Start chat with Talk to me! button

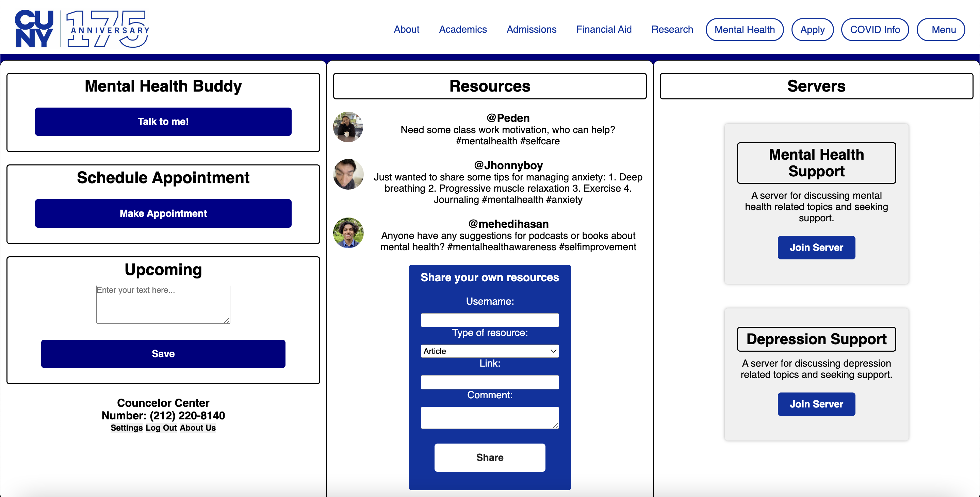coord(163,122)
